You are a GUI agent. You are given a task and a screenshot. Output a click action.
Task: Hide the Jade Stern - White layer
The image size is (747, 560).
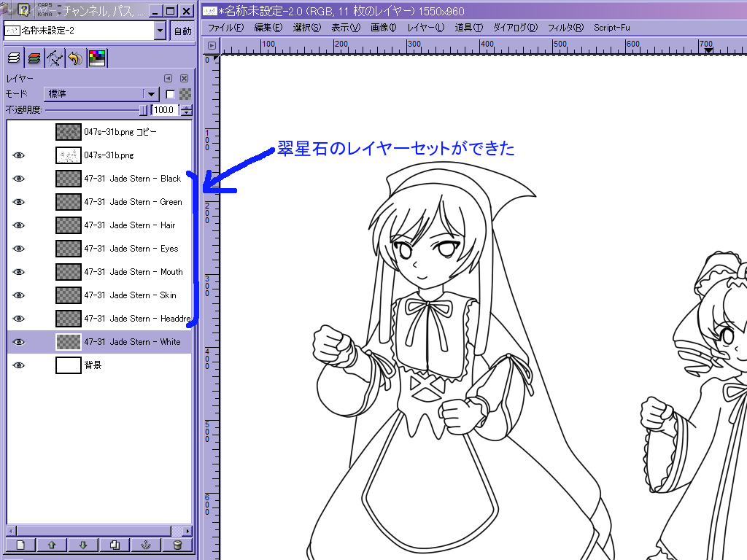coord(18,342)
